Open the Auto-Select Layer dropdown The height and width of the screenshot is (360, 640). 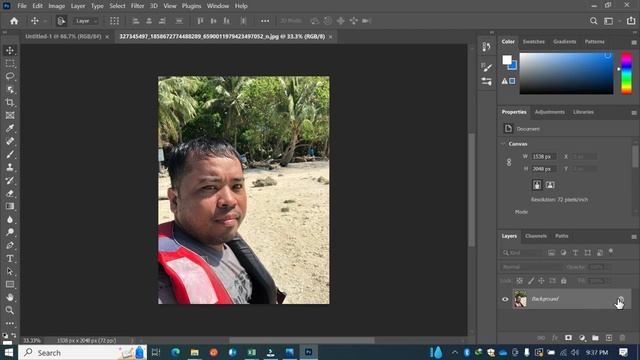pyautogui.click(x=86, y=21)
